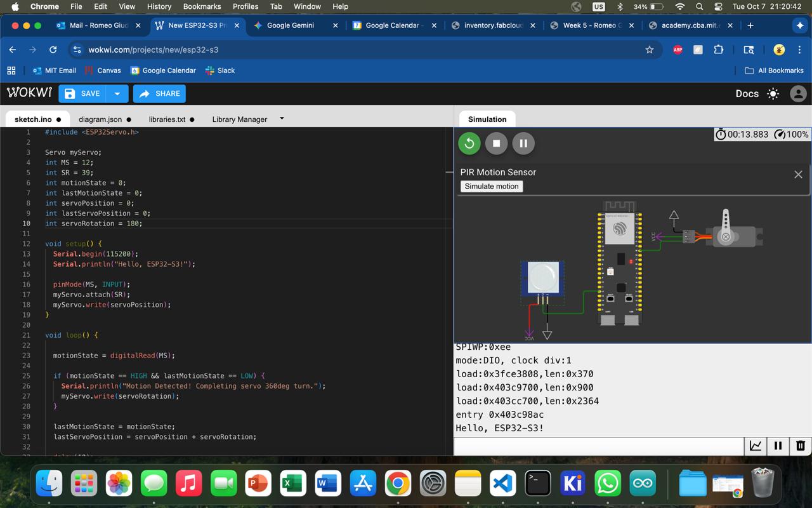
Task: Click the serial monitor input field
Action: [598, 446]
